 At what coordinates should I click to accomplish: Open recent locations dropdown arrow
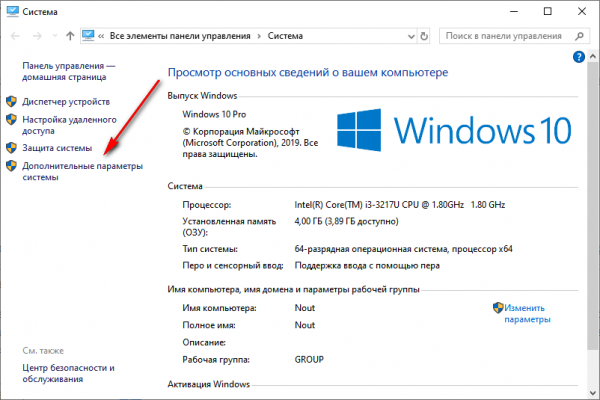pyautogui.click(x=55, y=36)
